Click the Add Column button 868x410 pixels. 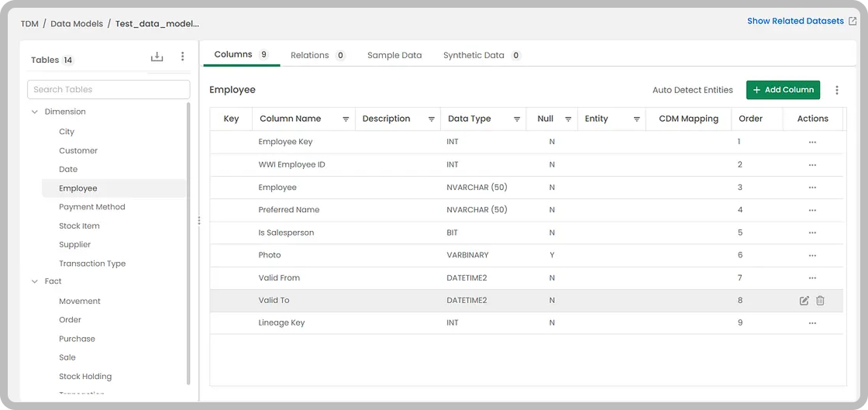pos(783,90)
